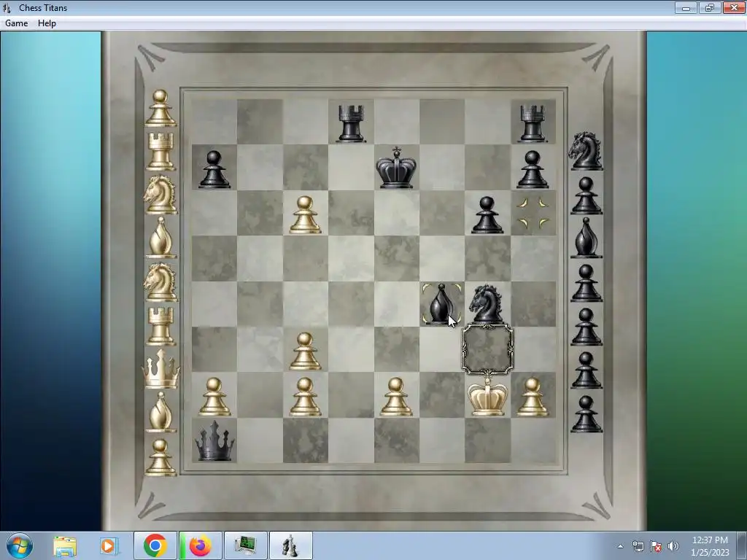Close the Chess Titans window
Viewport: 747px width, 560px height.
(x=734, y=7)
